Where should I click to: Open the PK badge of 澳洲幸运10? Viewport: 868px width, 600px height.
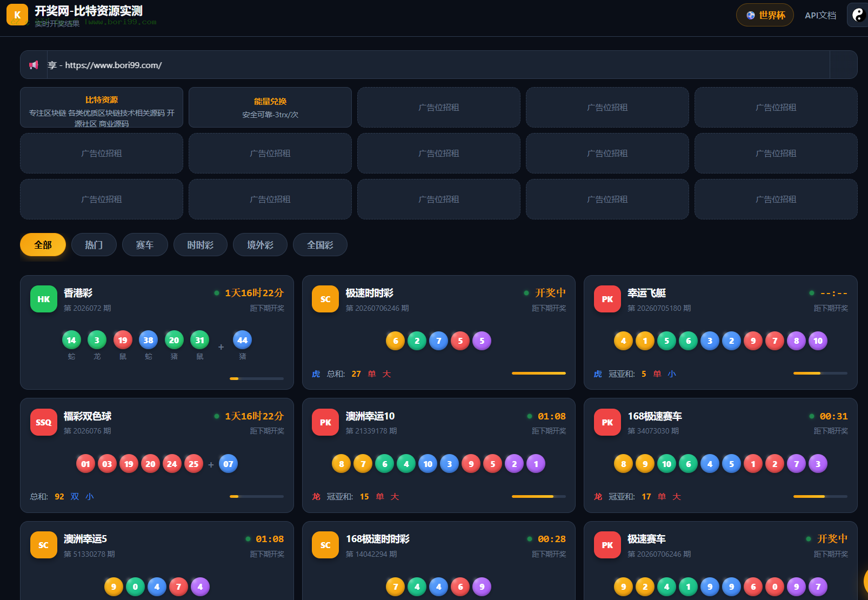coord(325,422)
